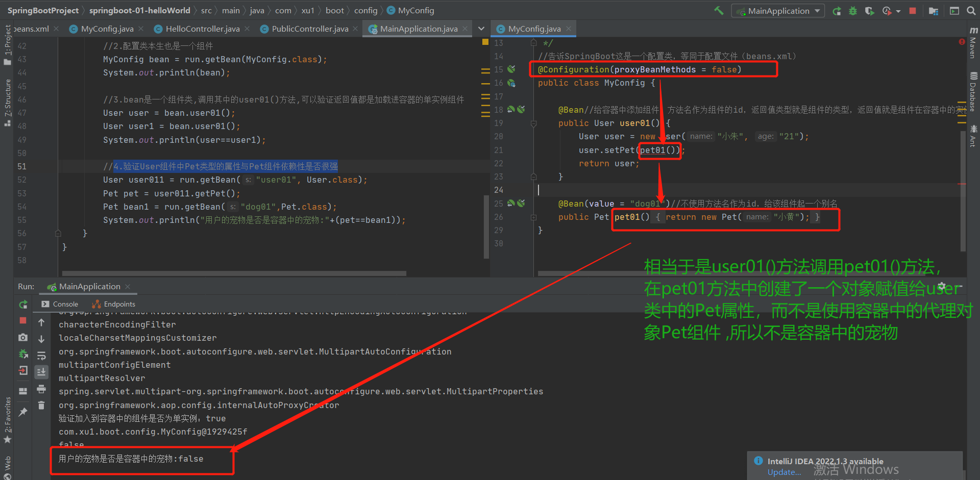Clear console output with the trash icon
The height and width of the screenshot is (480, 980).
click(x=41, y=406)
